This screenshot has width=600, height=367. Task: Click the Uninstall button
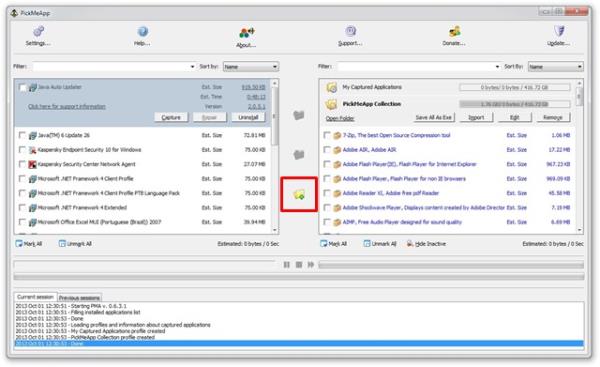click(248, 117)
